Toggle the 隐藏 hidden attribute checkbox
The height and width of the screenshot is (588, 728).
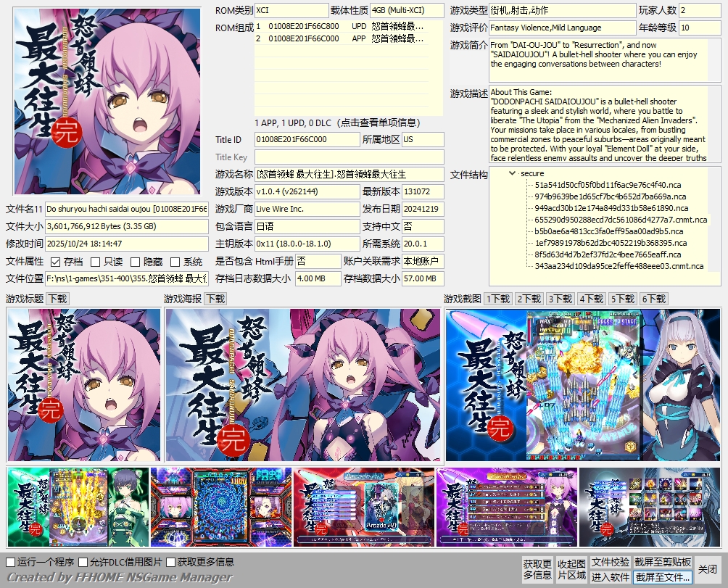(135, 262)
